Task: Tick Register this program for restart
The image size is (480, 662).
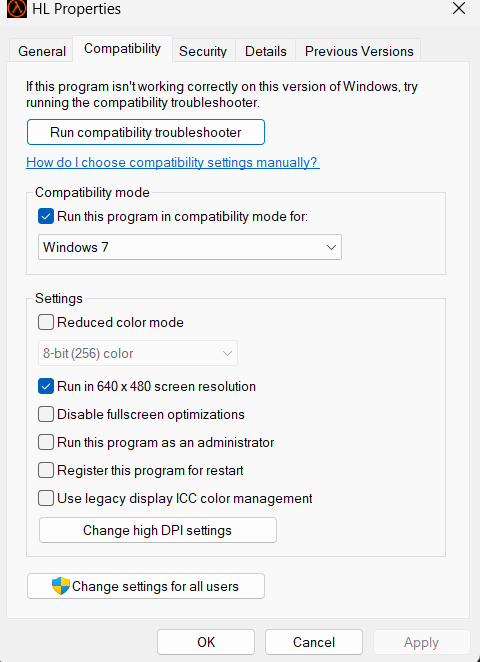Action: (46, 470)
